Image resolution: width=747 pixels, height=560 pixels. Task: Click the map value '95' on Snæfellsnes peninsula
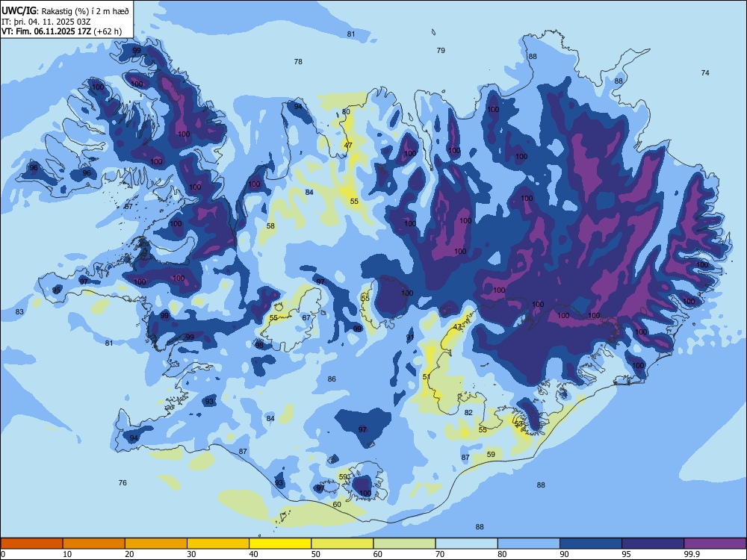coord(56,290)
